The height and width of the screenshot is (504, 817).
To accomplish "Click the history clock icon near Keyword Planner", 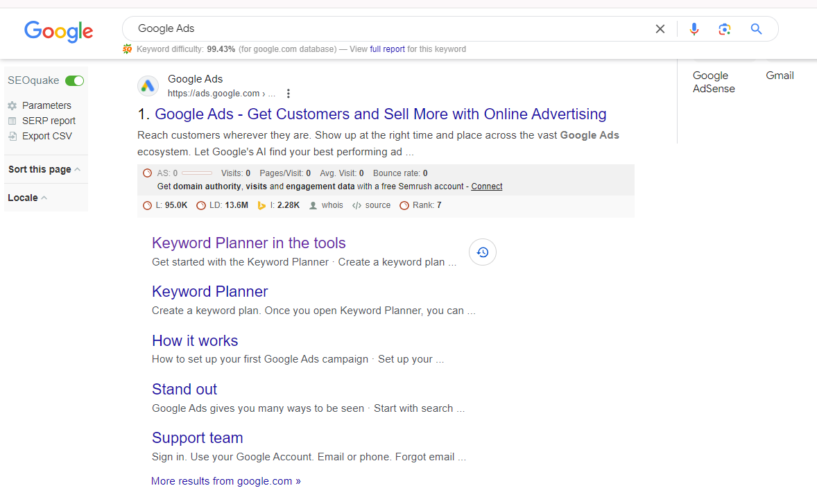I will (483, 252).
